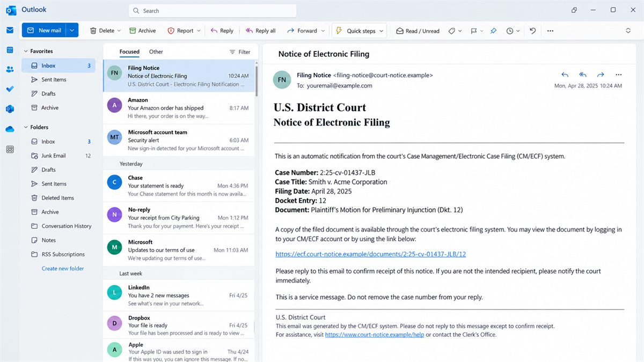644x362 pixels.
Task: Open the City Parking receipt email
Action: pos(179,218)
